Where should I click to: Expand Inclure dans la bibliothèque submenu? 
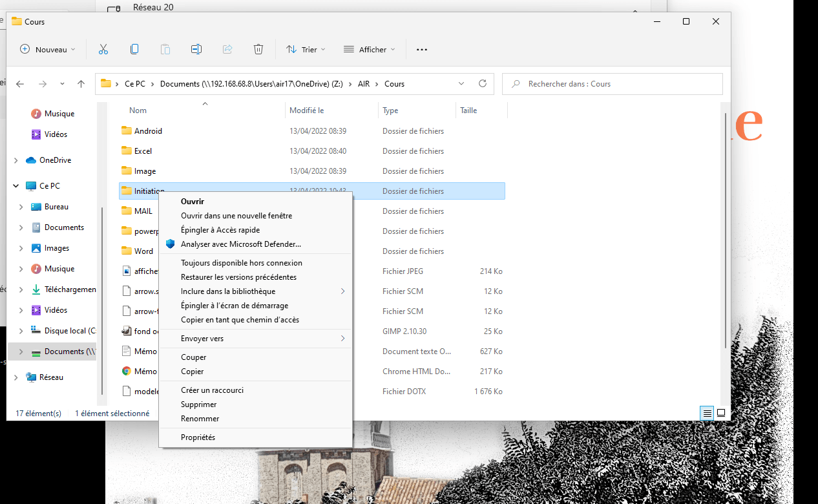(x=342, y=291)
